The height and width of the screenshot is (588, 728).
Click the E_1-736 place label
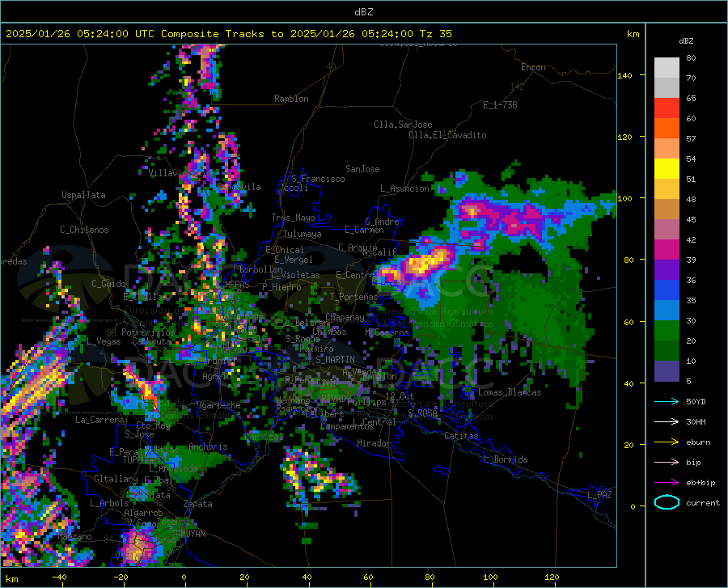[500, 105]
